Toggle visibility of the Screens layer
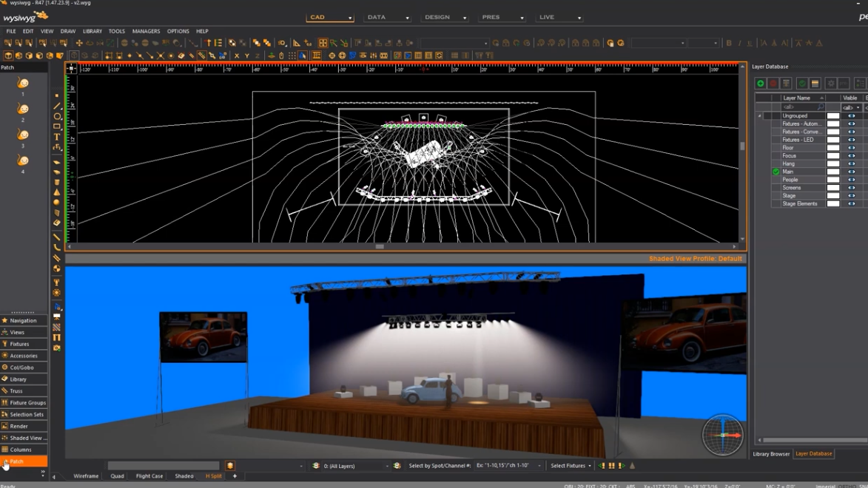 (x=852, y=188)
